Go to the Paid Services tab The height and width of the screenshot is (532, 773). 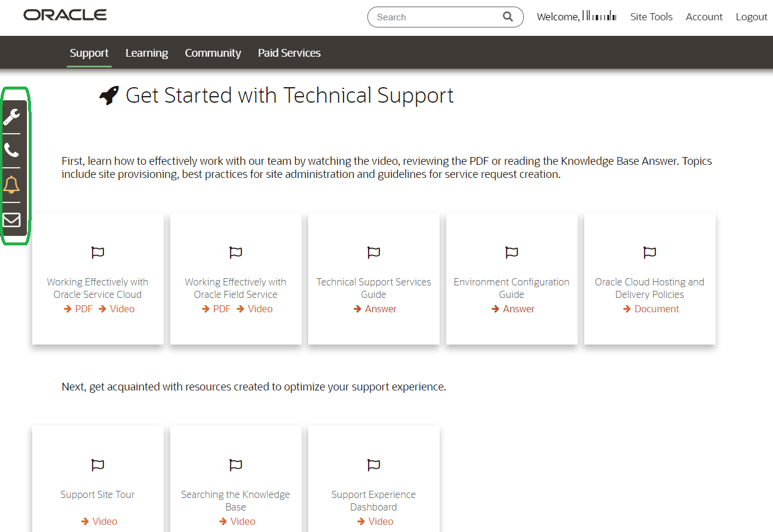(289, 53)
